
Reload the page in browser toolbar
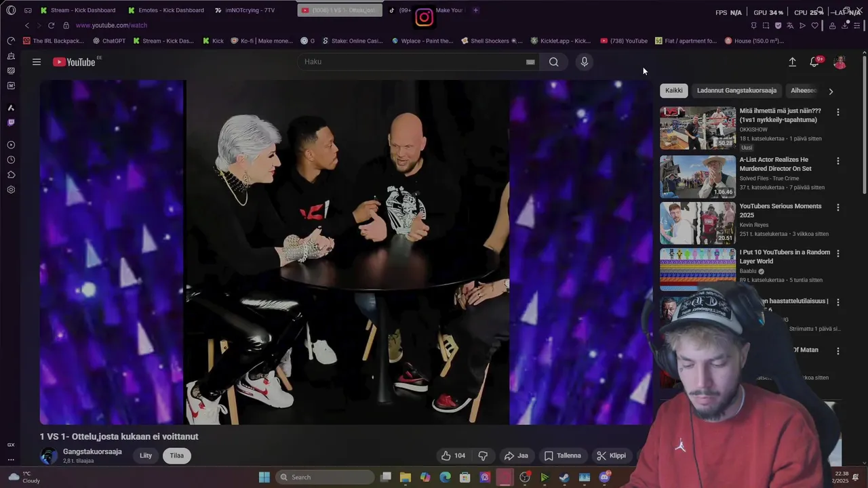(x=51, y=25)
